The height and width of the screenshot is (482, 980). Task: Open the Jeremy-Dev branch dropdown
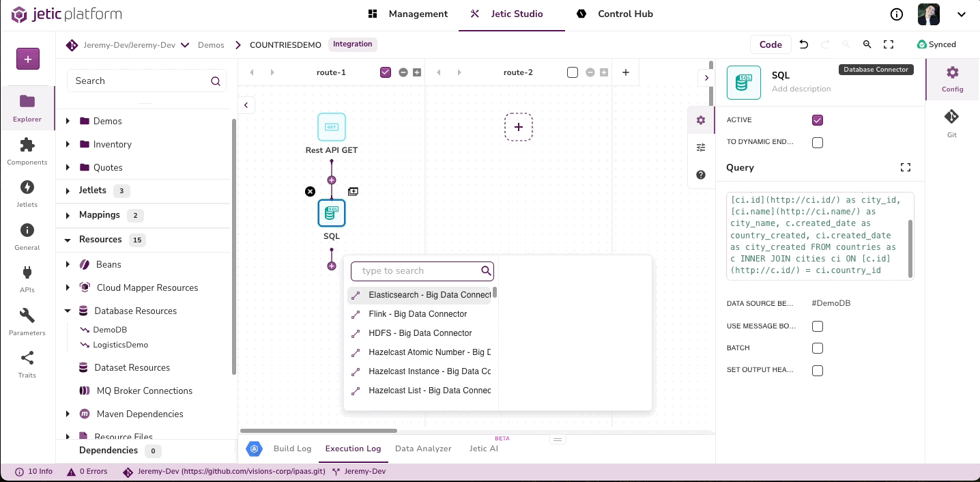point(185,45)
